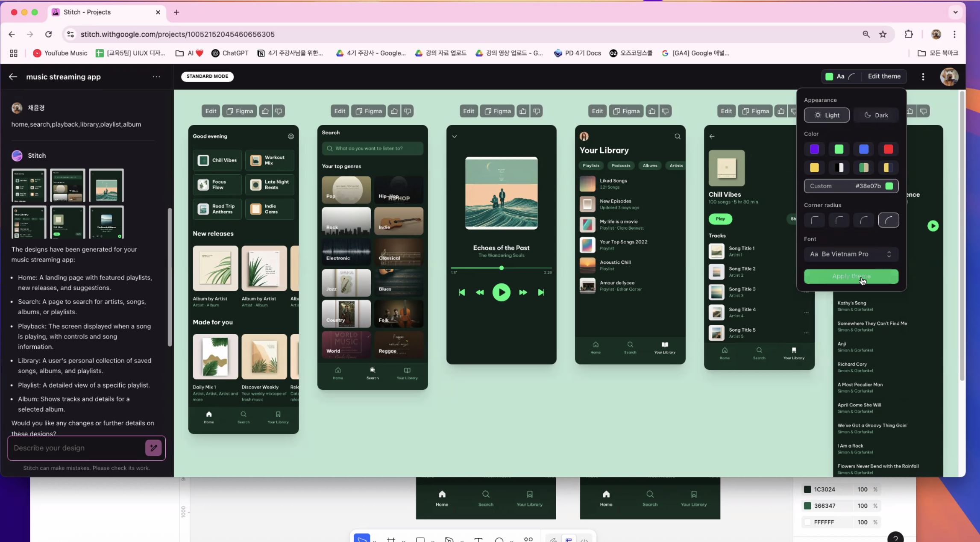Click the back arrow beside music streaming app
This screenshot has width=980, height=542.
[13, 77]
